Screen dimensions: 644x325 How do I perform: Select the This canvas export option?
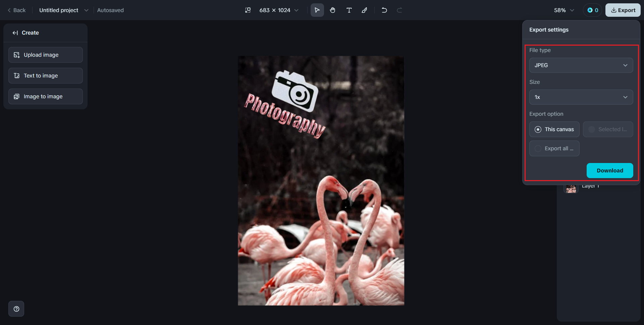click(x=554, y=129)
